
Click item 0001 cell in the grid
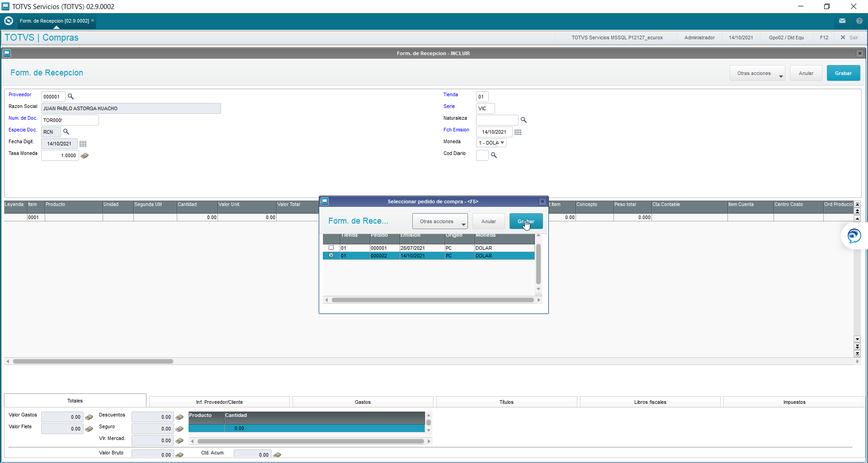(x=36, y=217)
